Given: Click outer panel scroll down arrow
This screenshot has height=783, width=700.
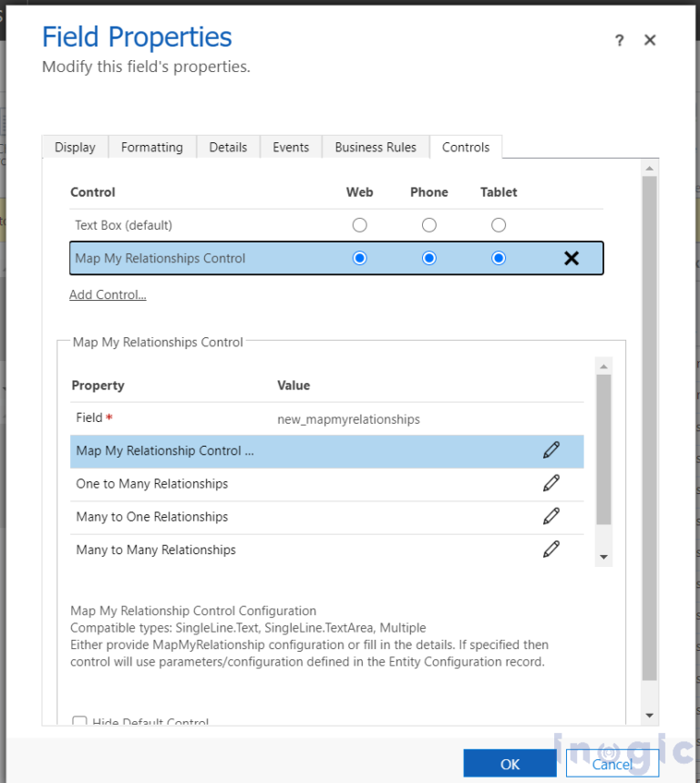Looking at the screenshot, I should pyautogui.click(x=650, y=716).
